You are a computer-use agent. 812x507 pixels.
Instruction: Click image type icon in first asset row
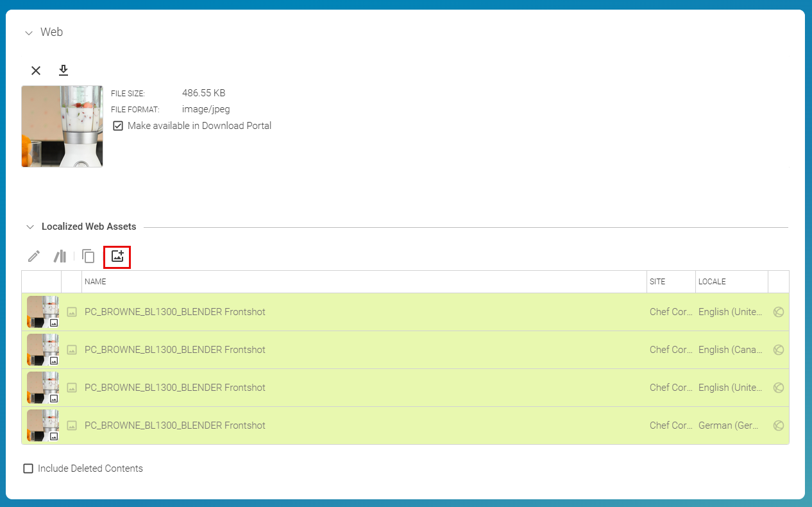click(x=72, y=312)
